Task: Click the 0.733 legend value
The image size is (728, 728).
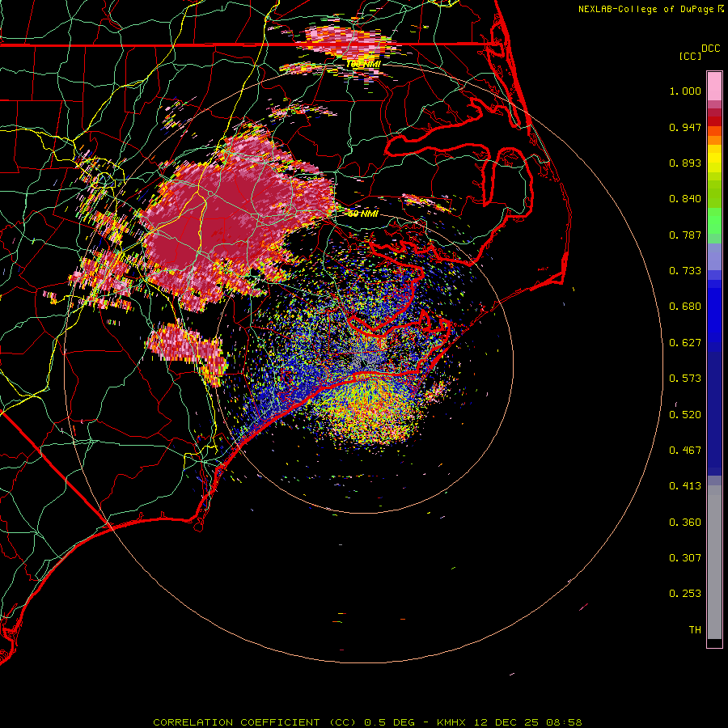Action: coord(685,271)
